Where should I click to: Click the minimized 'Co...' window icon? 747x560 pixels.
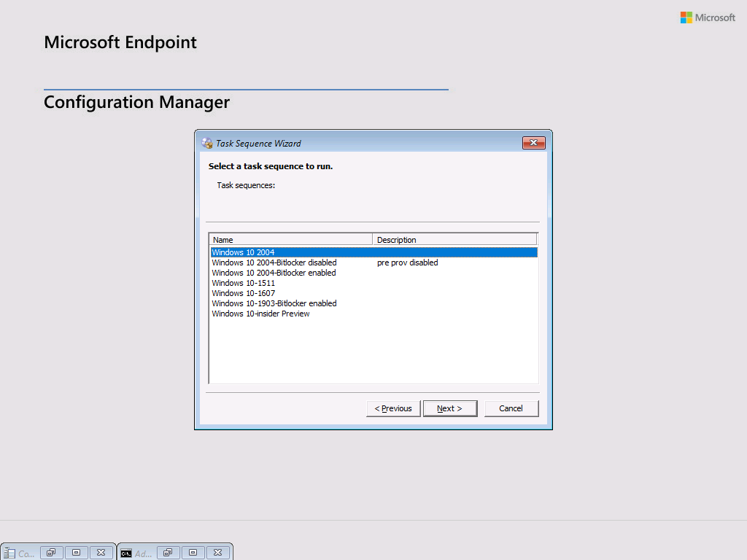tap(9, 553)
